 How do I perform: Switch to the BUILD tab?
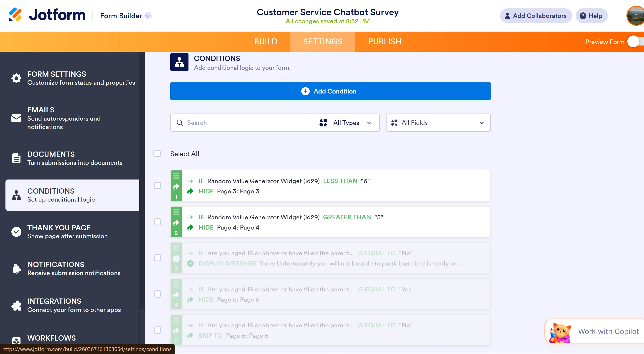265,41
